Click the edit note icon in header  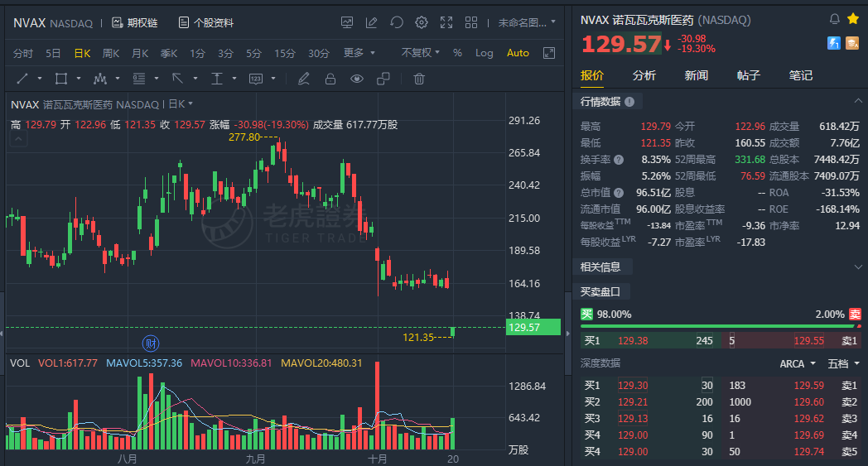(x=371, y=22)
